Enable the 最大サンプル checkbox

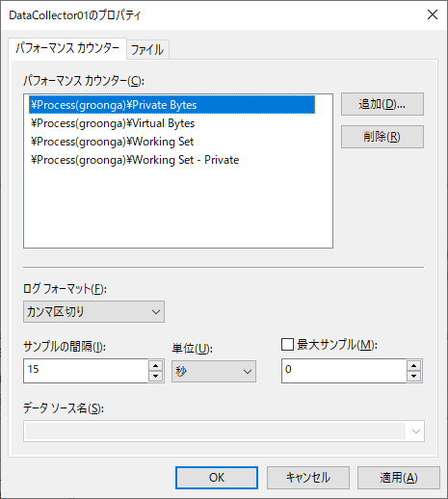coord(287,345)
